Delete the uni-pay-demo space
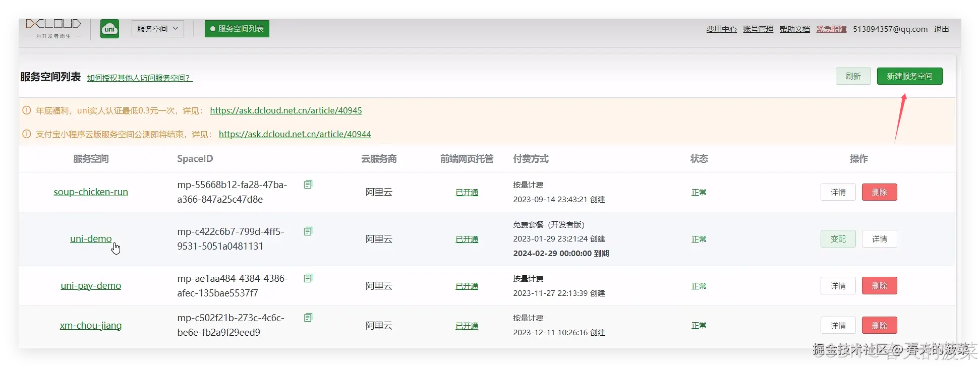Image resolution: width=980 pixels, height=367 pixels. click(x=879, y=286)
